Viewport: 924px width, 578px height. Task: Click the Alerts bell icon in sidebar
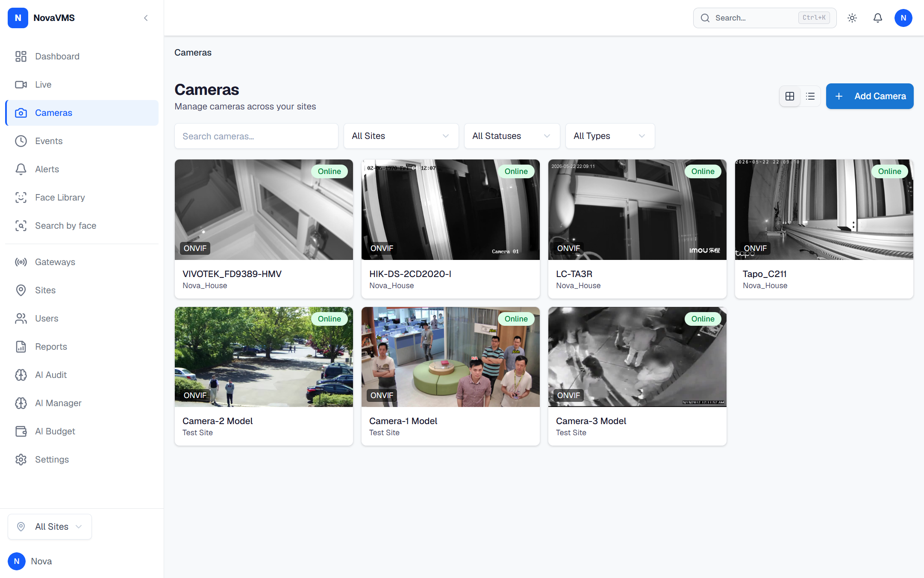[21, 169]
